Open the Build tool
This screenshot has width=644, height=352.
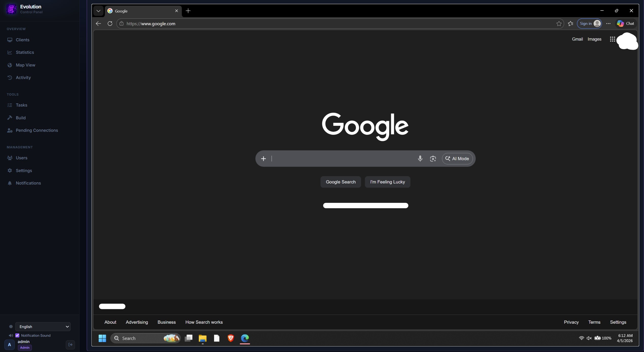[x=21, y=118]
